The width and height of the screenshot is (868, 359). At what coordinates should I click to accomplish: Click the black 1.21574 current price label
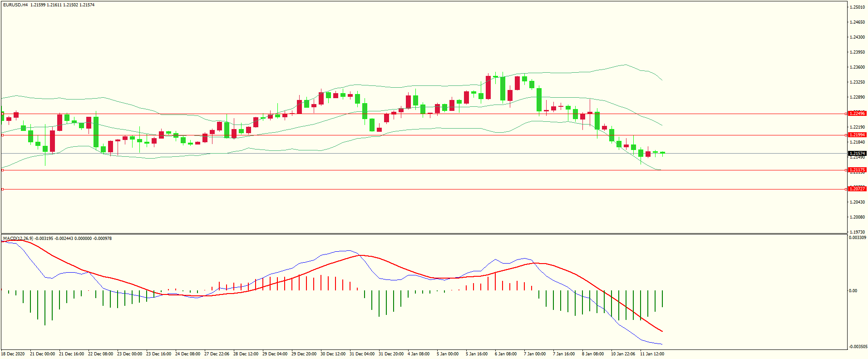(x=857, y=154)
